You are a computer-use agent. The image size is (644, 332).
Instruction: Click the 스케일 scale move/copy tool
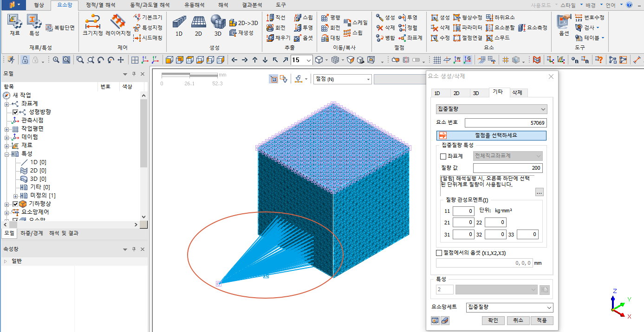[356, 22]
